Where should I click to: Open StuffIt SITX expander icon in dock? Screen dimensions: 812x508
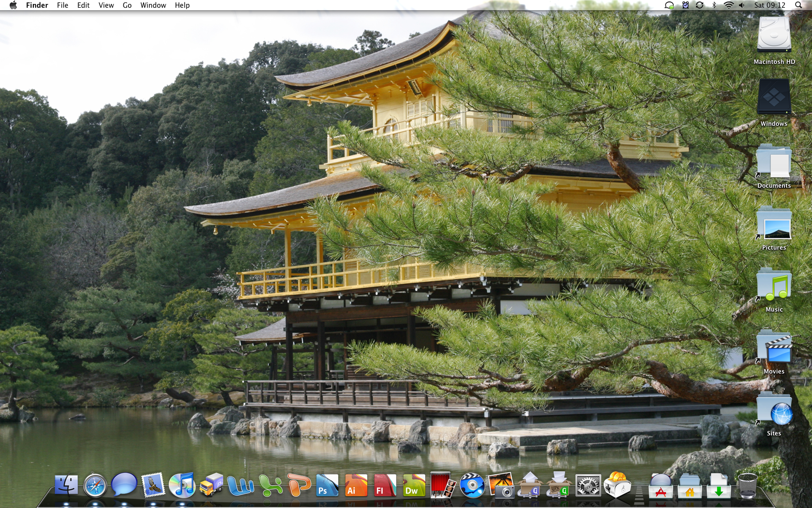tap(559, 485)
